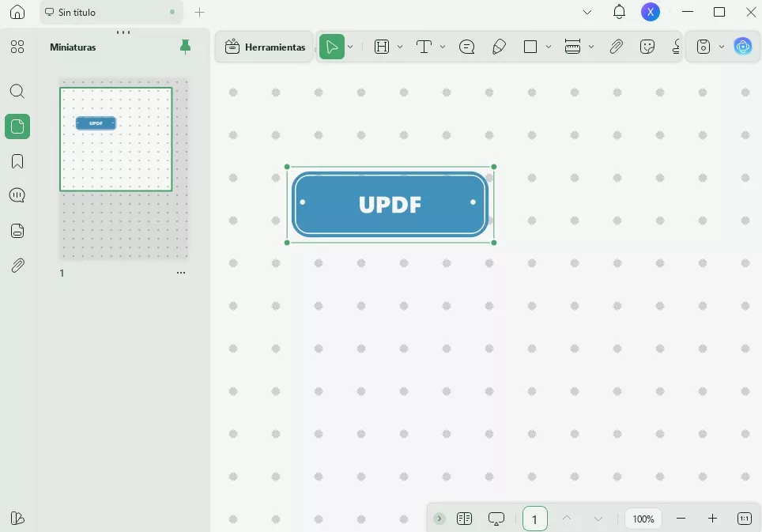Expand the save options dropdown arrow
This screenshot has width=762, height=532.
click(722, 47)
